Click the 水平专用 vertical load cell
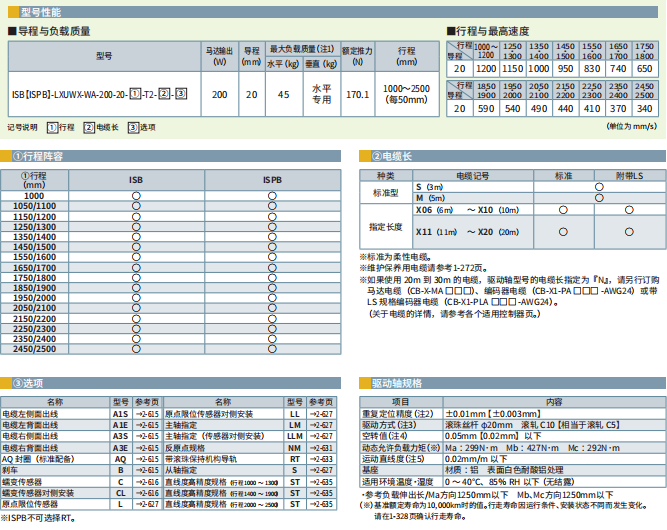This screenshot has width=667, height=530. click(x=322, y=94)
